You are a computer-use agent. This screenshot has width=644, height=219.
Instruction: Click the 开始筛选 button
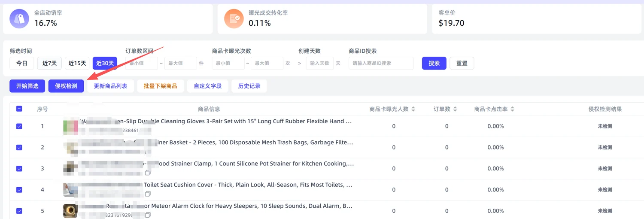coord(27,86)
